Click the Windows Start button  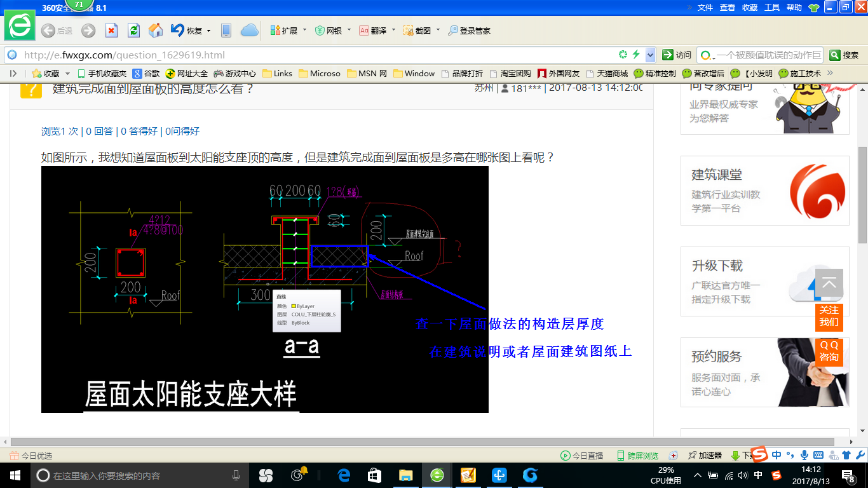pos(14,475)
